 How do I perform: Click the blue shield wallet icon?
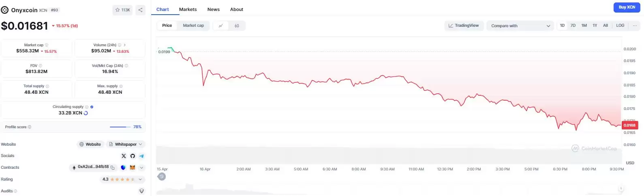[x=123, y=168]
